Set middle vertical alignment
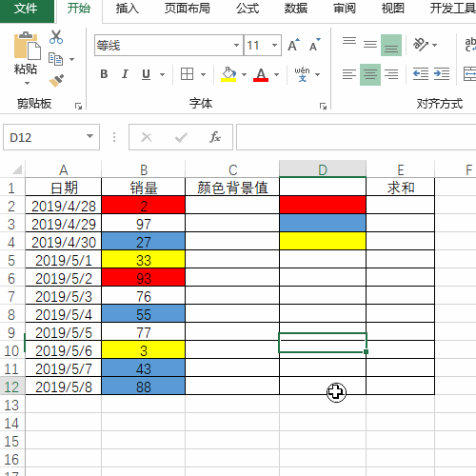The image size is (476, 476). 370,46
